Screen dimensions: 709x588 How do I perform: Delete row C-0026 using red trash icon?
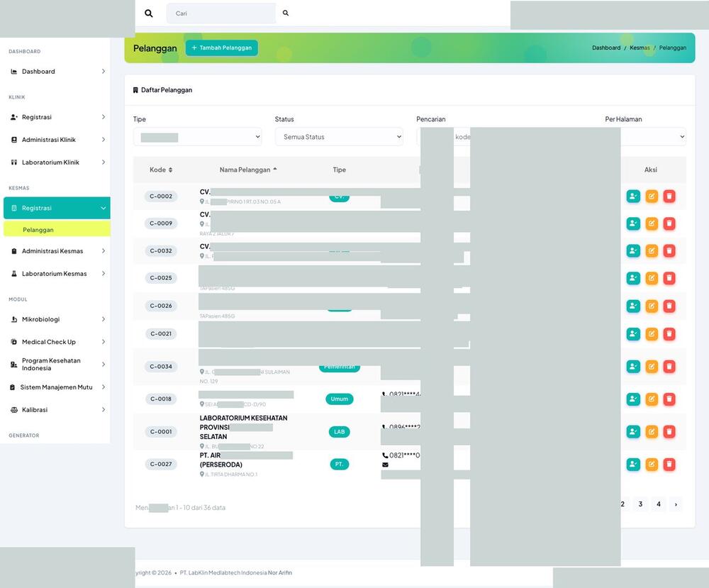coord(669,306)
